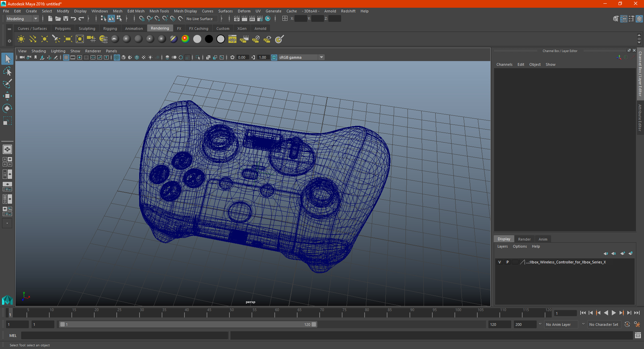Start IPR render from status line
This screenshot has width=644, height=349.
(x=252, y=19)
